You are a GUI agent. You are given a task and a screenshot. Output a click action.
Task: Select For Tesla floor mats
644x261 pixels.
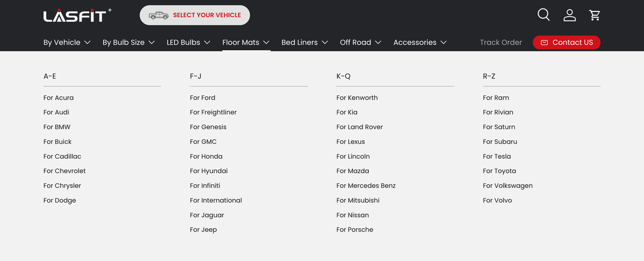point(497,156)
